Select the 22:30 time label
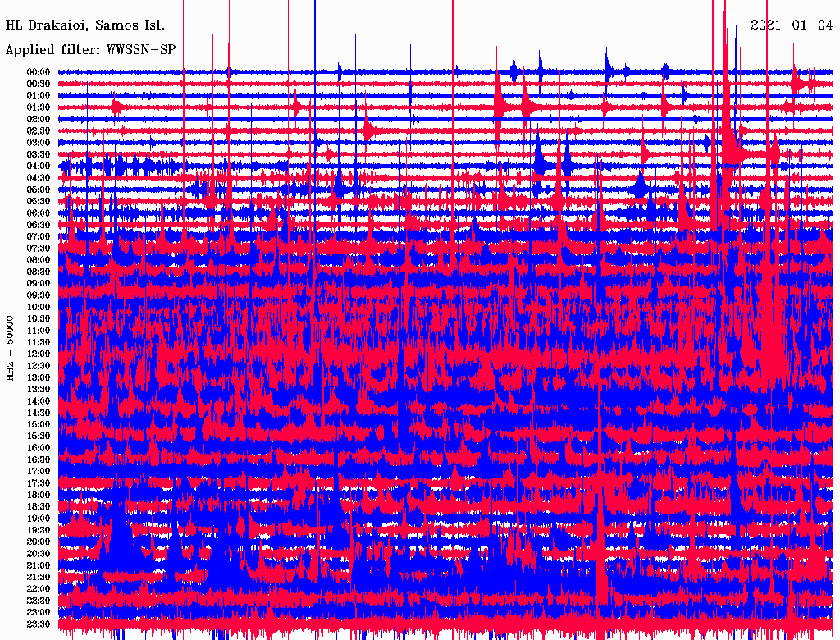Screen dimensions: 840x640 (38, 601)
